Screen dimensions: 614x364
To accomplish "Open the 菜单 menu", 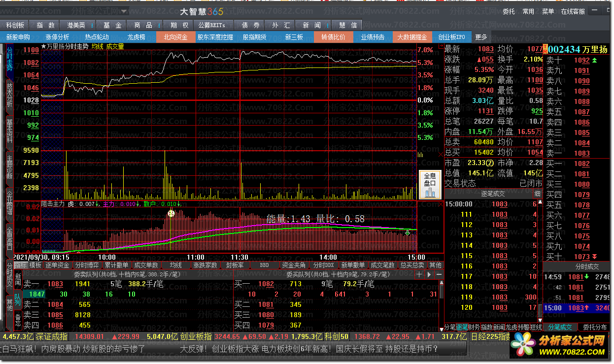I will 548,11.
